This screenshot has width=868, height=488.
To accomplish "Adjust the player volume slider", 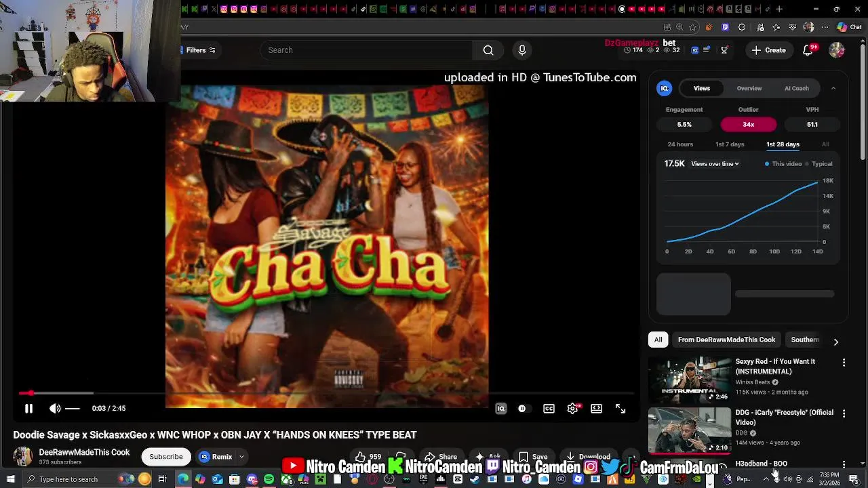I will tap(73, 409).
